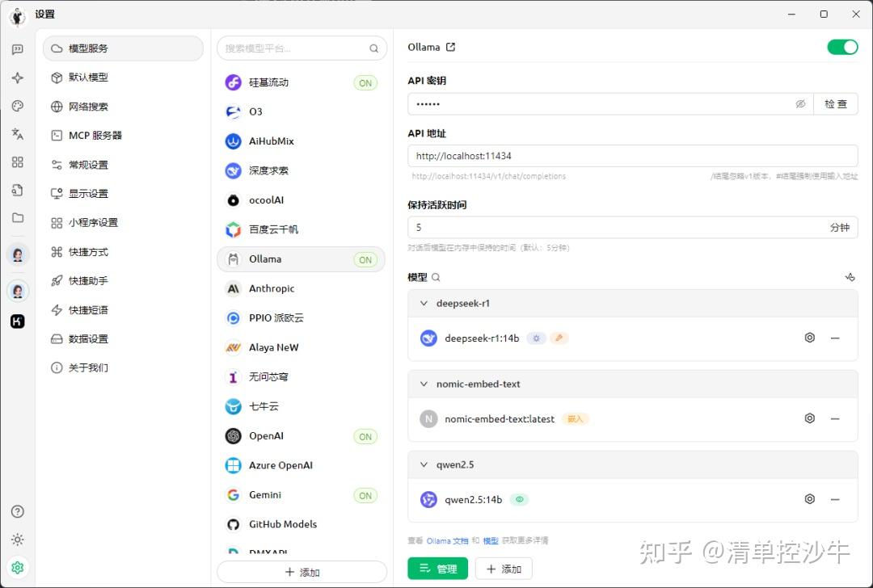Screen dimensions: 873x588
Task: Collapse the qwen2.5 model group
Action: coord(424,464)
